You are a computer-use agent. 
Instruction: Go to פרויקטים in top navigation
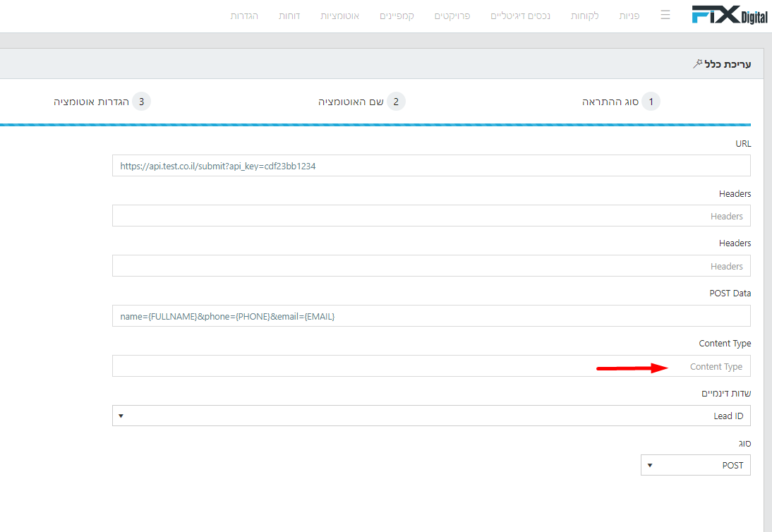(x=452, y=16)
